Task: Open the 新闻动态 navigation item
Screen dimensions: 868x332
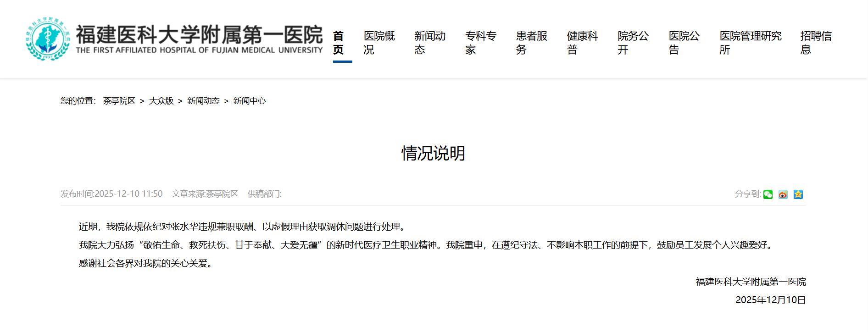Action: pyautogui.click(x=429, y=43)
